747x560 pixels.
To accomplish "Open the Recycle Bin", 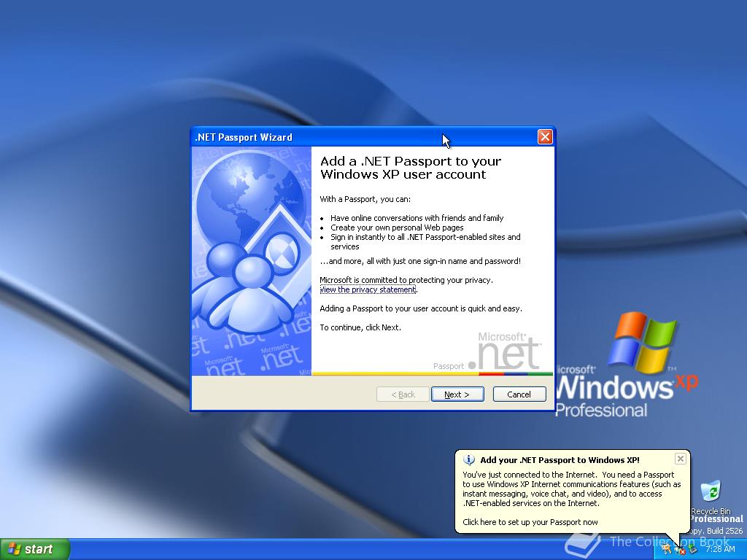I will 711,492.
